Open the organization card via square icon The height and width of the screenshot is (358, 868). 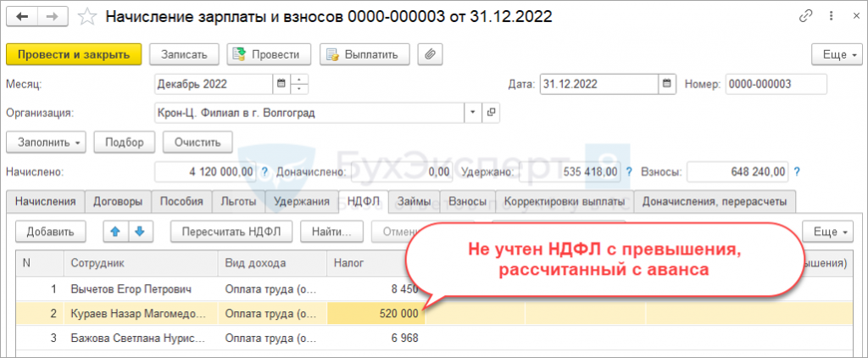click(491, 113)
